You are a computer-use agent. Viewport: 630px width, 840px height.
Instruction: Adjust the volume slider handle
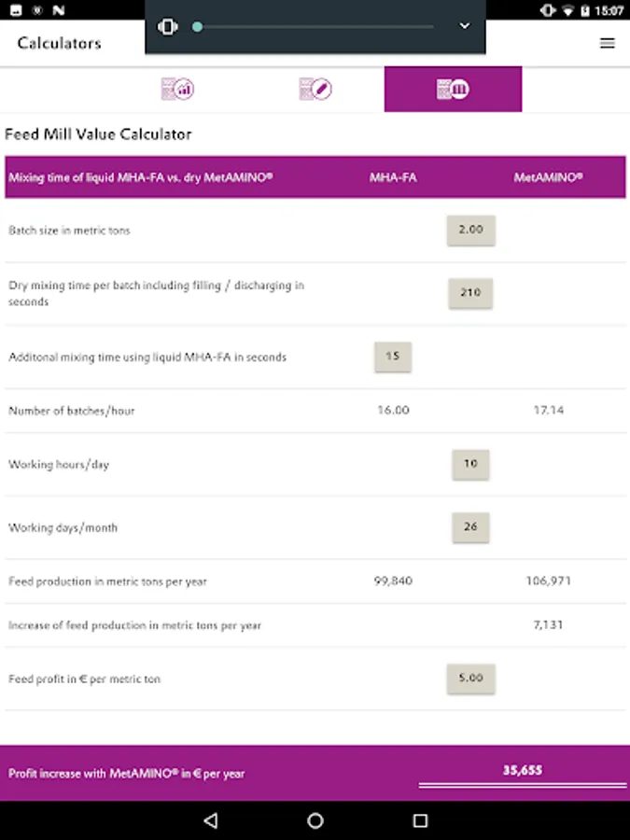coord(197,27)
